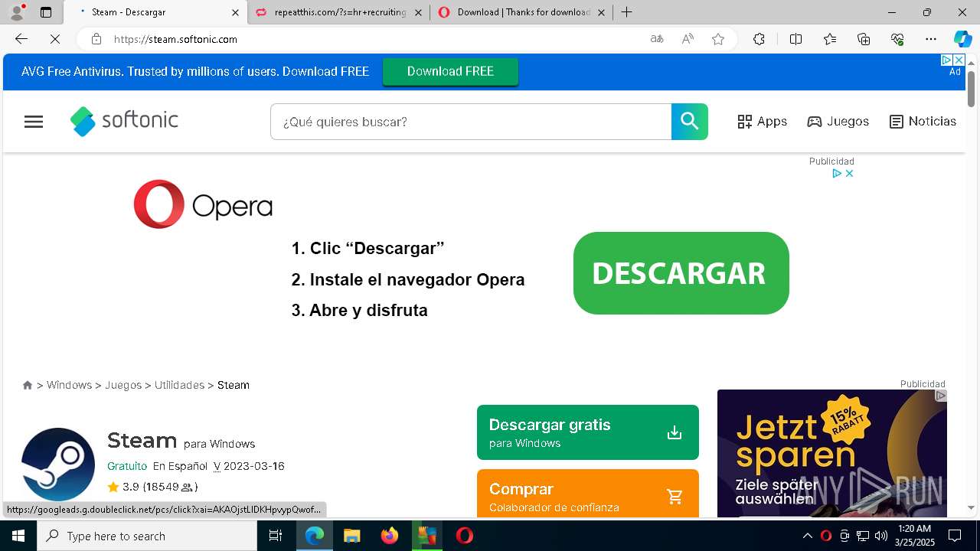Toggle the split screen icon
Image resolution: width=980 pixels, height=551 pixels.
coord(795,39)
